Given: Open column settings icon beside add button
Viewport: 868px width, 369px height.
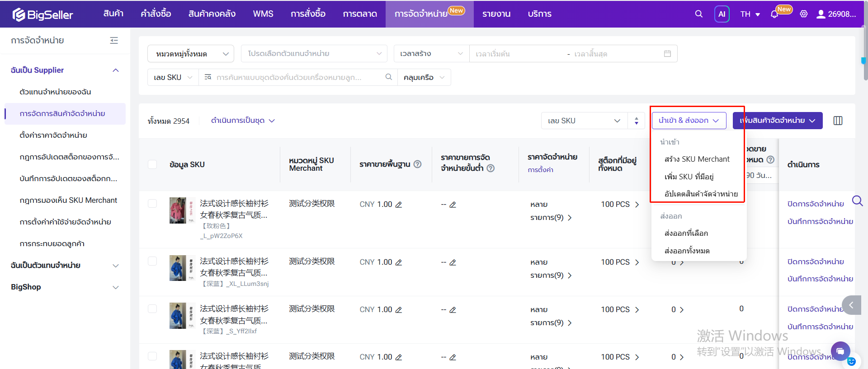Looking at the screenshot, I should click(x=838, y=121).
